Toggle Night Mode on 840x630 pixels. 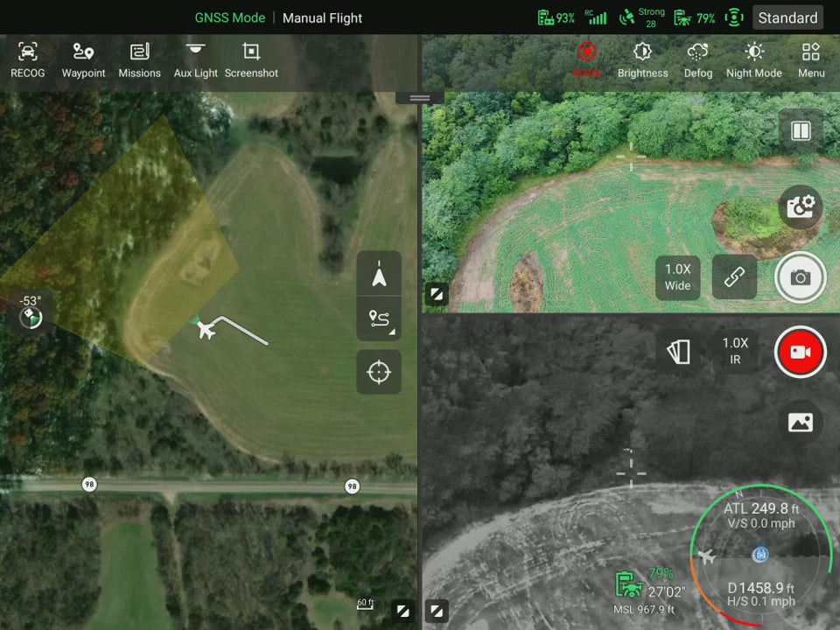point(753,60)
